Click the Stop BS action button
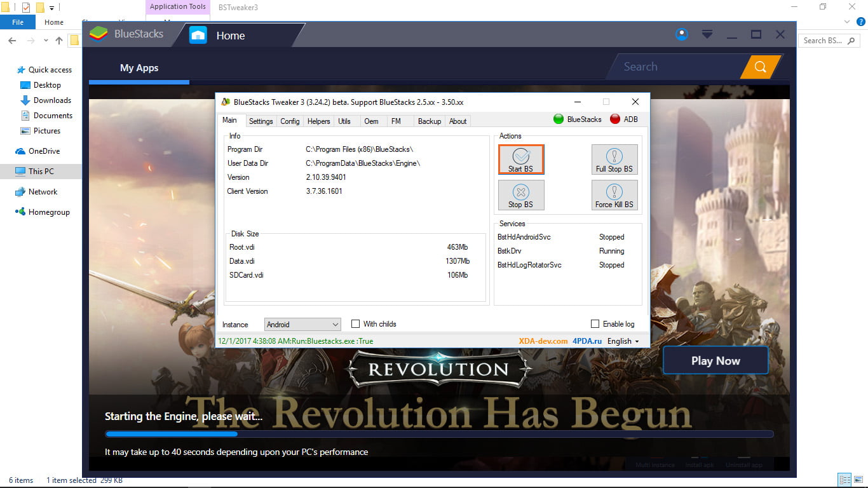 click(521, 195)
